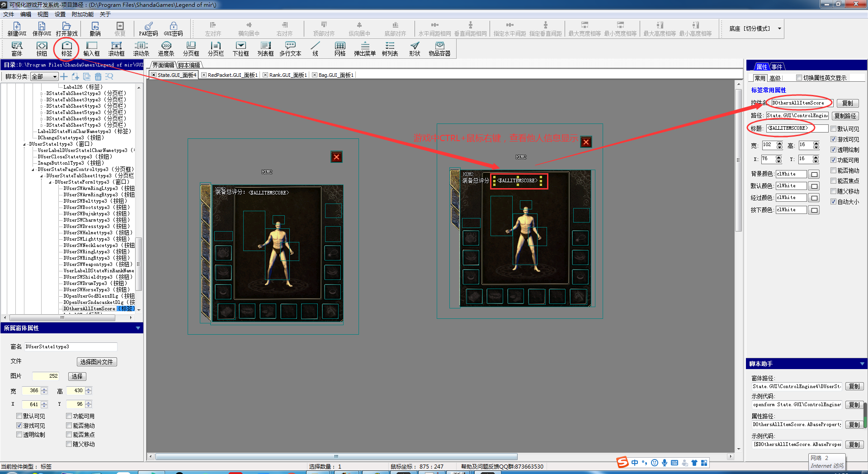Click the add script plus icon
The image size is (868, 474).
tap(64, 76)
